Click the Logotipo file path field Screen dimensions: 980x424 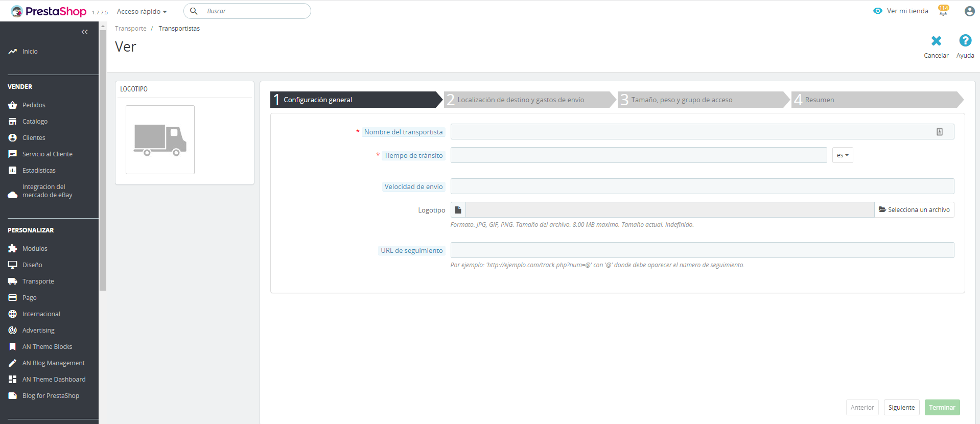(670, 210)
